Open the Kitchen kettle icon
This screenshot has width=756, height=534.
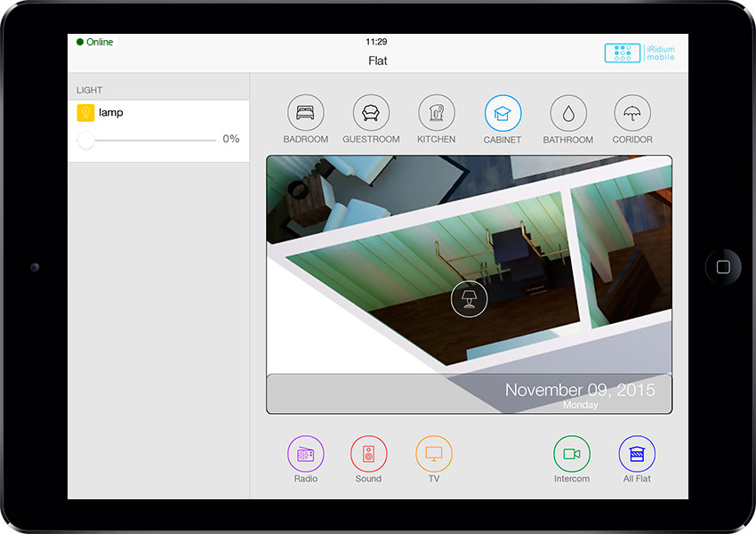(x=437, y=113)
